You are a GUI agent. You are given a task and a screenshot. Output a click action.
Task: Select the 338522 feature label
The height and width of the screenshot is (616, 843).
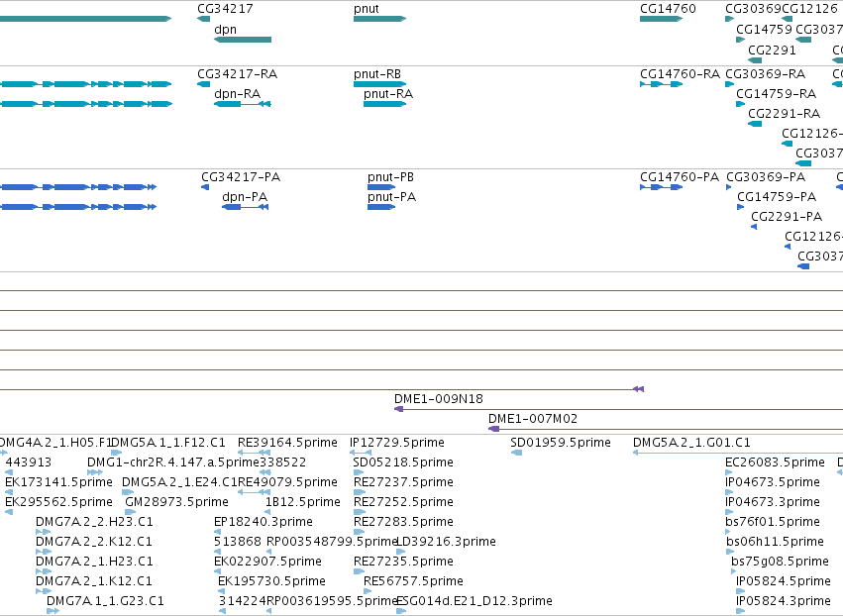tap(282, 462)
